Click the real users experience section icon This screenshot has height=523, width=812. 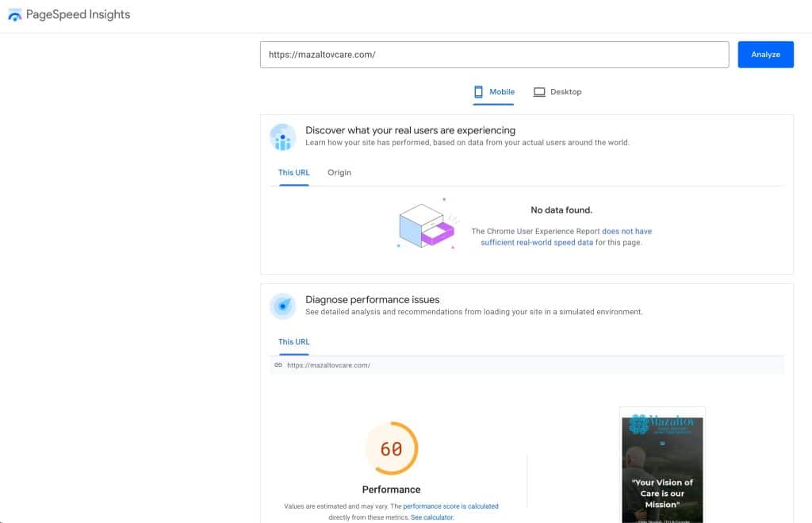[x=282, y=137]
